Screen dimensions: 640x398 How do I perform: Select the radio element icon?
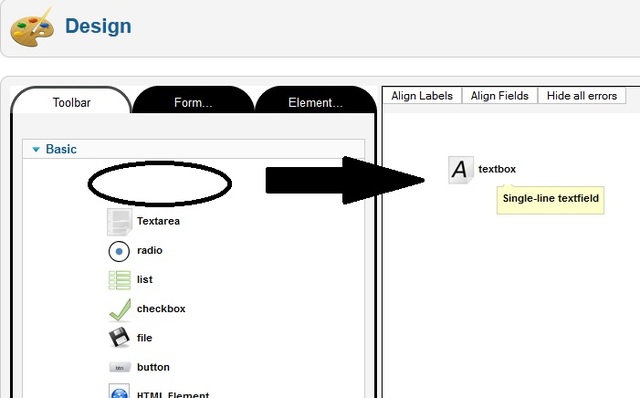(119, 251)
